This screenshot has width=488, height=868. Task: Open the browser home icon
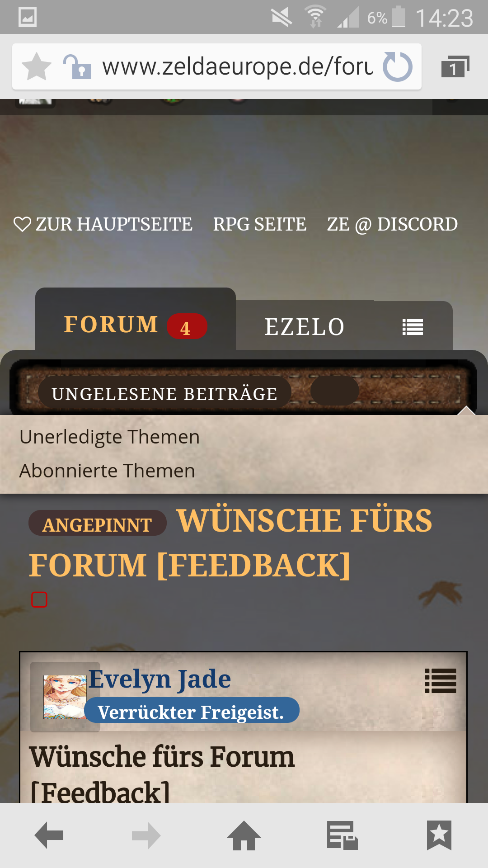(x=244, y=835)
